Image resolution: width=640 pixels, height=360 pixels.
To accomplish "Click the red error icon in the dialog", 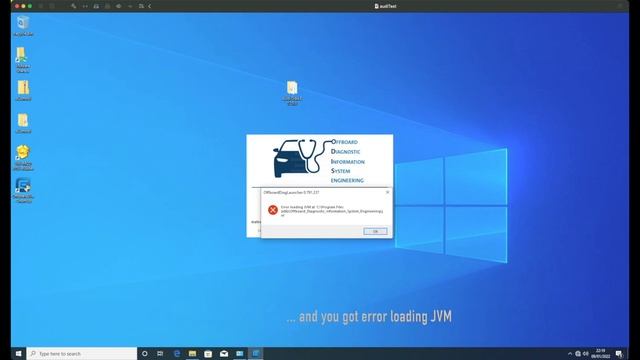I will click(x=273, y=210).
